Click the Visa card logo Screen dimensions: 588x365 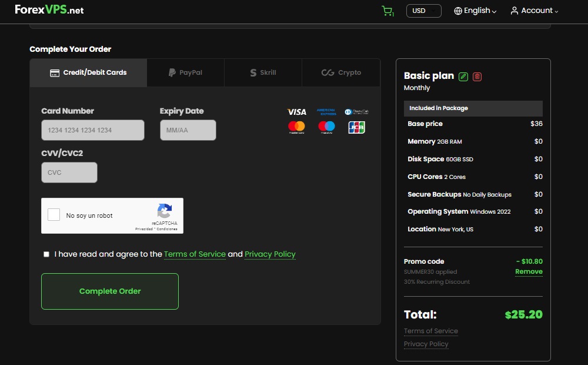click(297, 112)
